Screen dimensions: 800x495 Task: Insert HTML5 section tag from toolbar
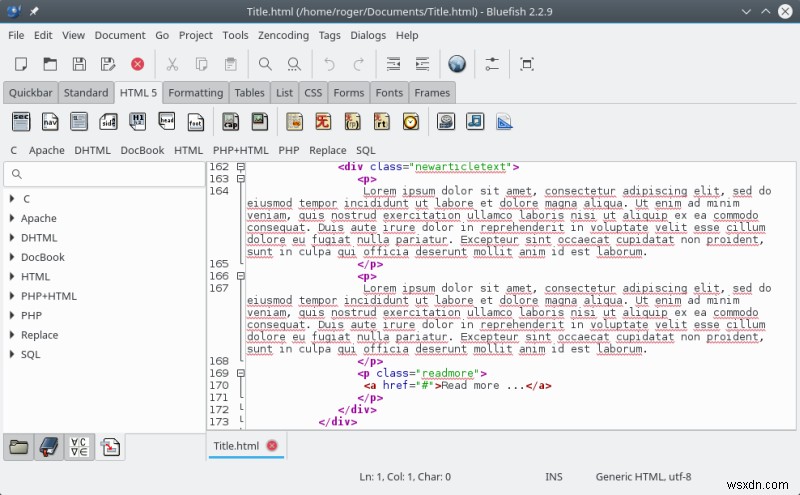point(21,122)
